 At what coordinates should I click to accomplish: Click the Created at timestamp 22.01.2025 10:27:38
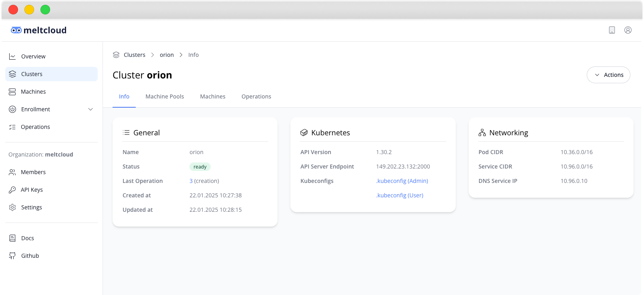pos(215,195)
